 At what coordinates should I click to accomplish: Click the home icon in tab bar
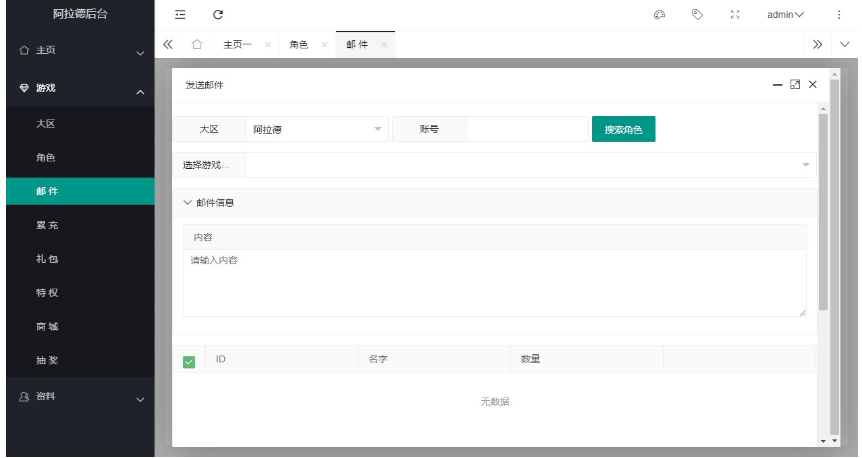click(198, 45)
